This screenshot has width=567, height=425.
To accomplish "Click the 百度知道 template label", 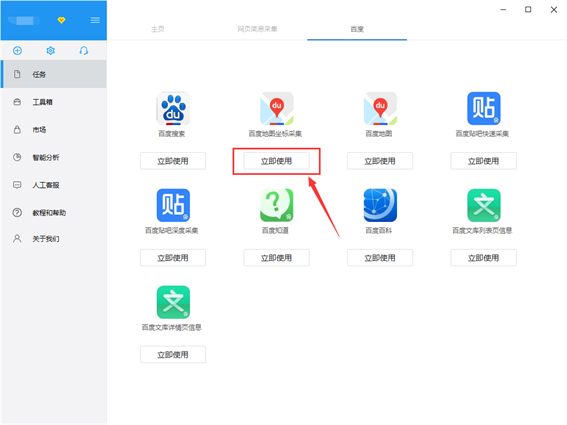I will [275, 230].
